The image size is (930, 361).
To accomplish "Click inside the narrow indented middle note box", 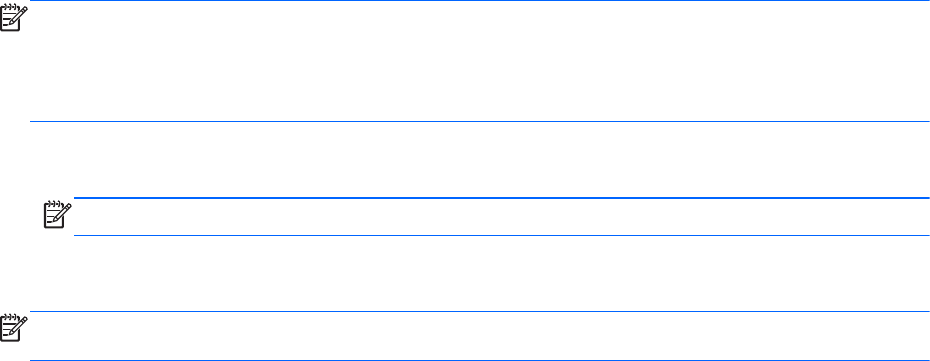I will click(x=501, y=216).
